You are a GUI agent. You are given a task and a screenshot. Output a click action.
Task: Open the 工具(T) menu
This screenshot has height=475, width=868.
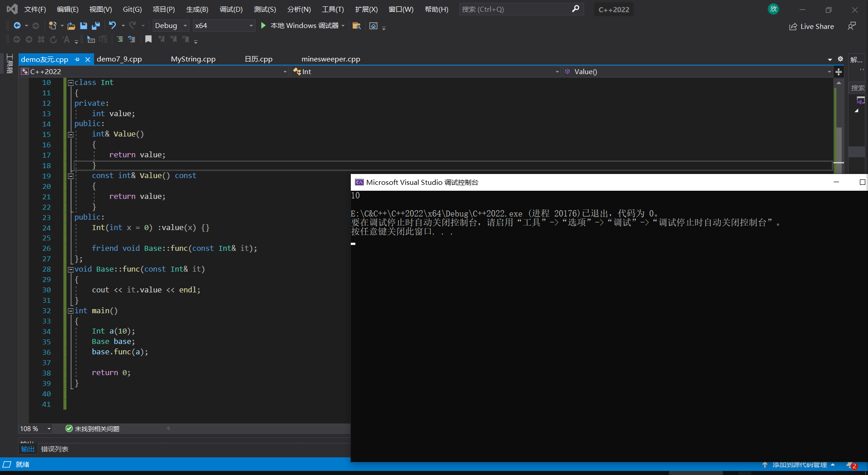point(333,9)
